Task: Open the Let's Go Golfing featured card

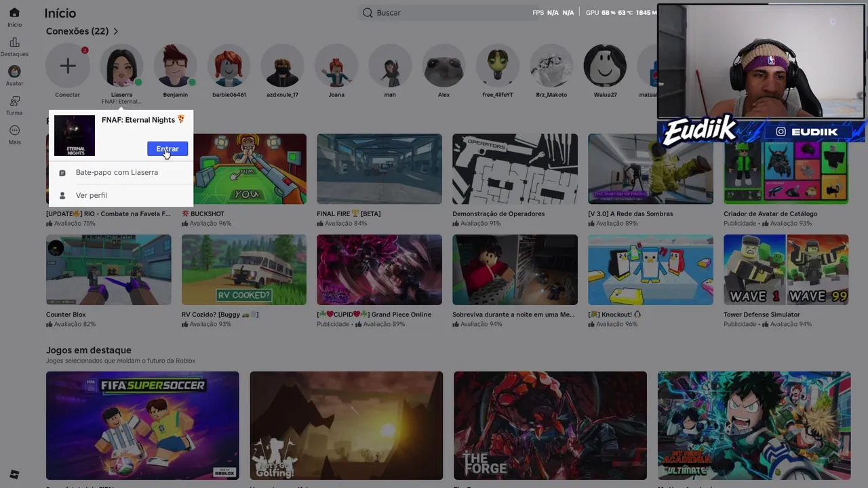Action: click(346, 426)
